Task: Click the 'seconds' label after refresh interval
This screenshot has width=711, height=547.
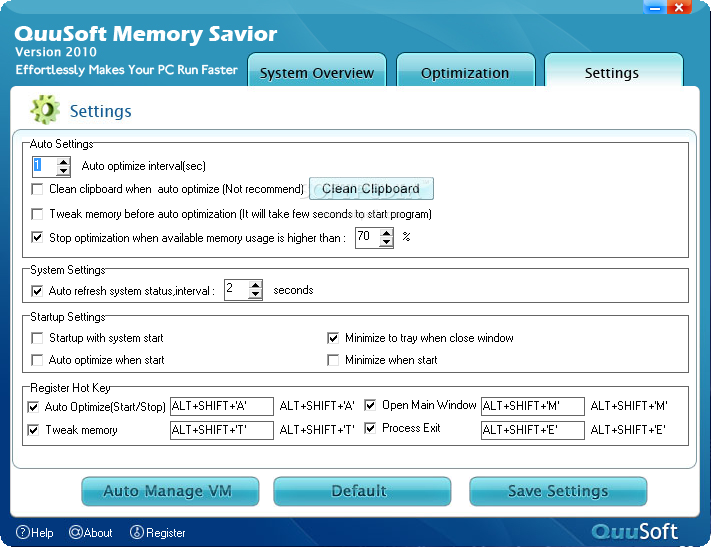Action: (293, 290)
